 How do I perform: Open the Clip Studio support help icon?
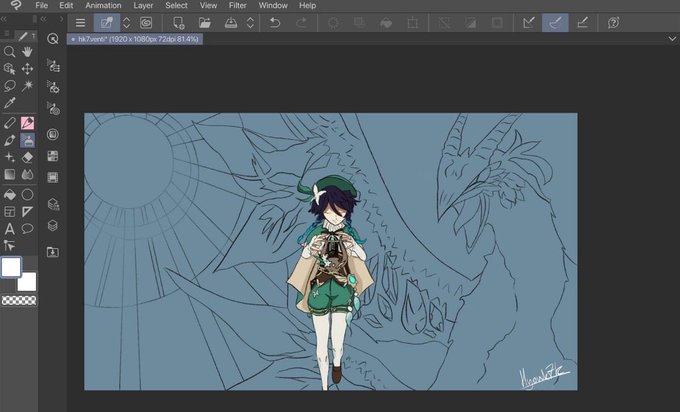[x=613, y=23]
